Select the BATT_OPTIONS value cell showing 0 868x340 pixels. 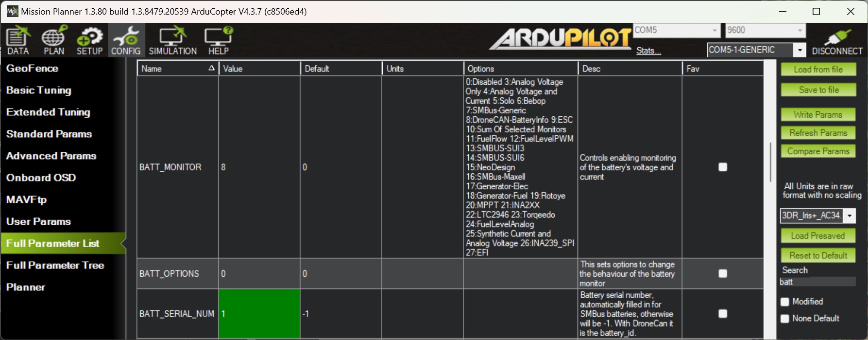coord(259,273)
